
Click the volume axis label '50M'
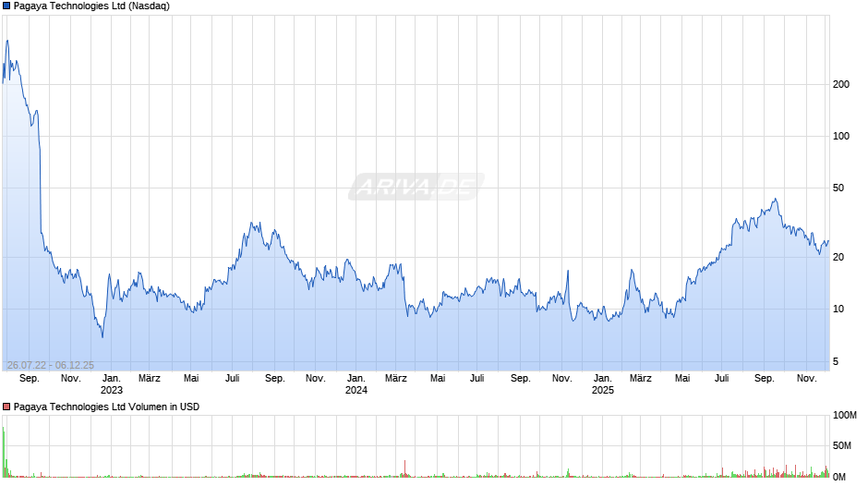[x=842, y=445]
